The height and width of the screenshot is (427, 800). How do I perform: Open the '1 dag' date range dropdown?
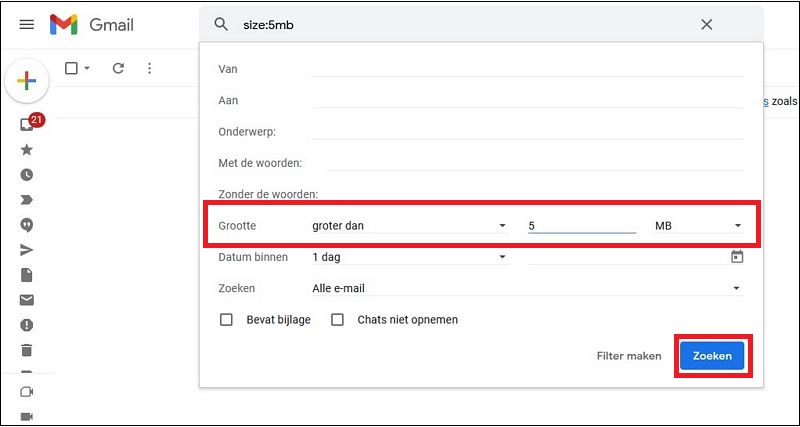click(x=410, y=257)
